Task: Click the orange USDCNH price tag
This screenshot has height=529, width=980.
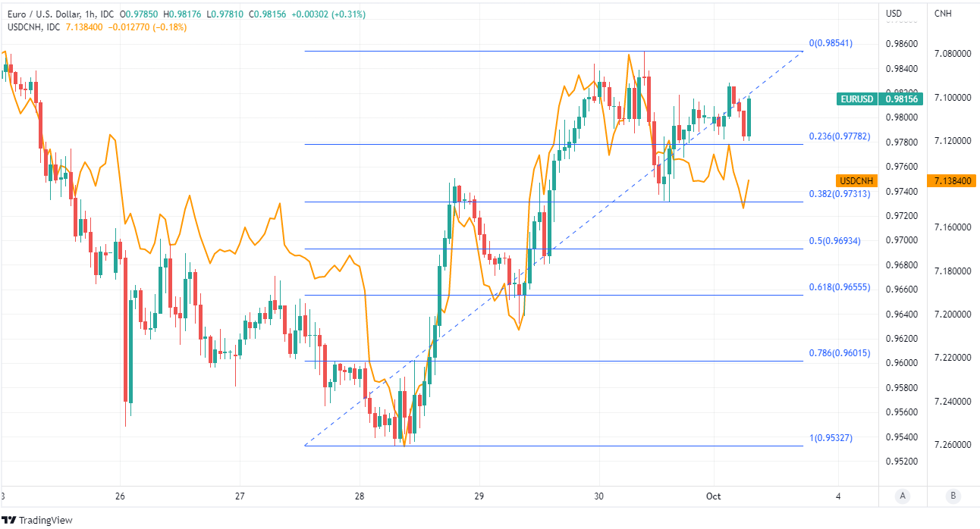Action: 856,180
